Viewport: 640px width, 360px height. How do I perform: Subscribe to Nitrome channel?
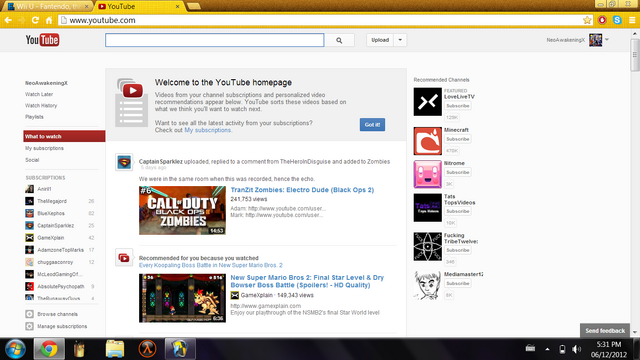click(x=458, y=172)
